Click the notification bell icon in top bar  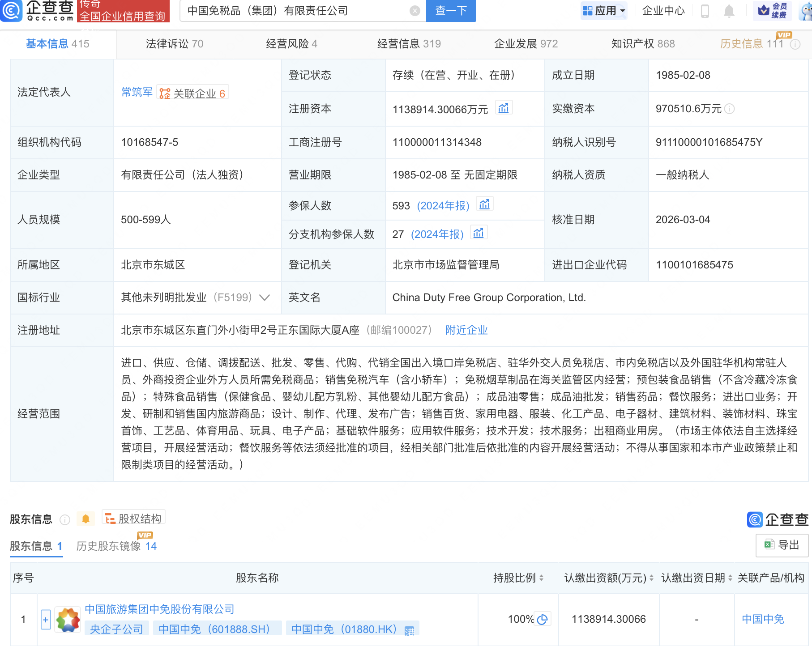pos(730,11)
